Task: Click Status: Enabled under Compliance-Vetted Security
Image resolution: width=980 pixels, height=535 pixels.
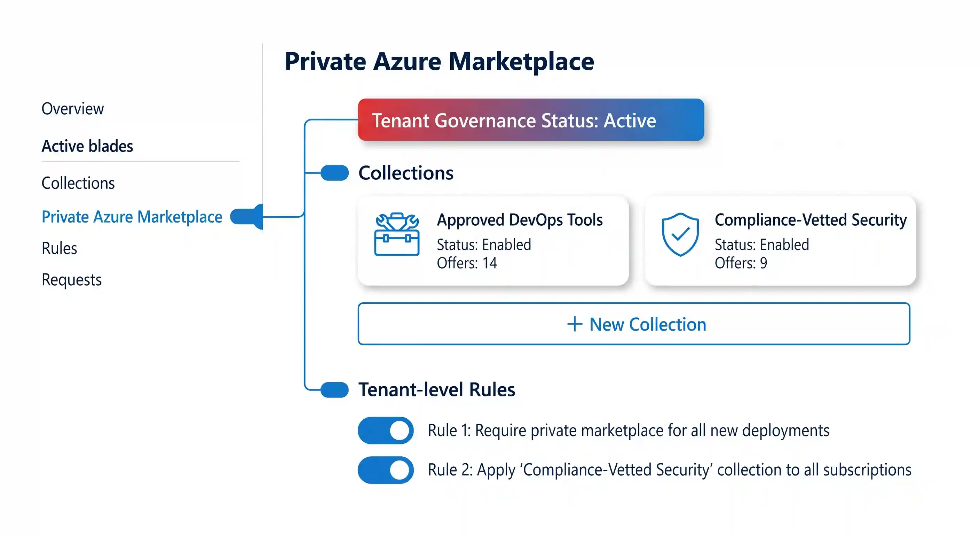Action: click(x=762, y=245)
